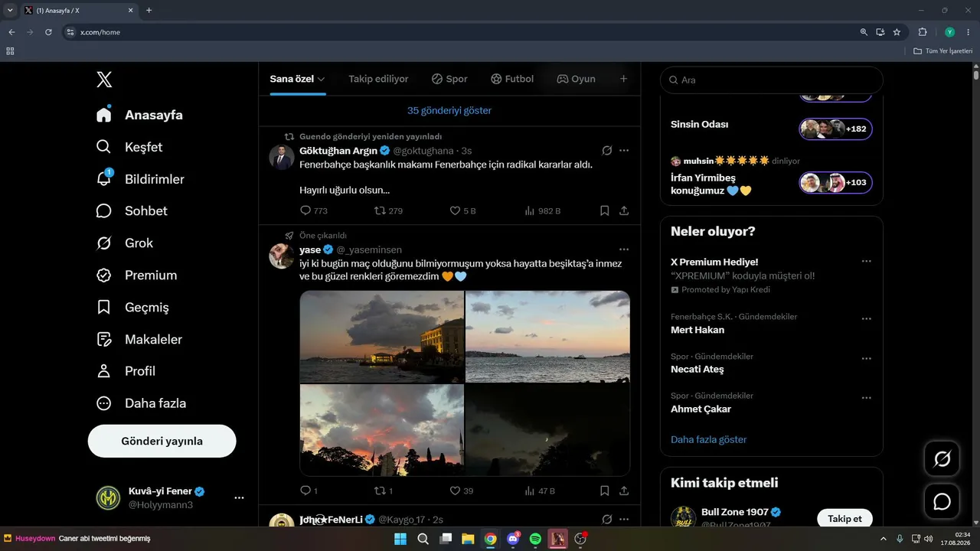
Task: Like Göktuğhan Argın's post
Action: click(x=462, y=210)
